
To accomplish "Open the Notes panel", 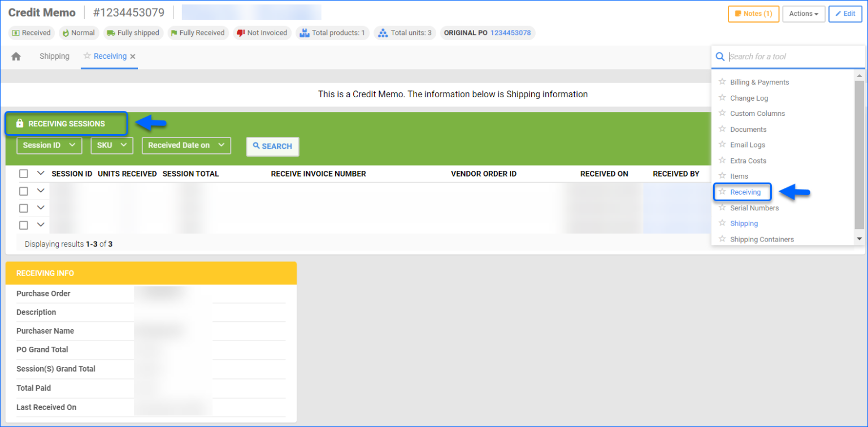I will pyautogui.click(x=753, y=14).
